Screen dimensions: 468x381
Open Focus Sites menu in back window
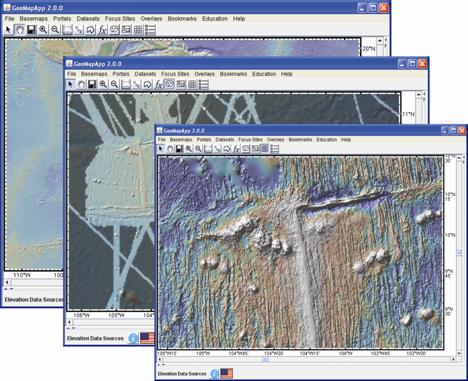(x=120, y=19)
